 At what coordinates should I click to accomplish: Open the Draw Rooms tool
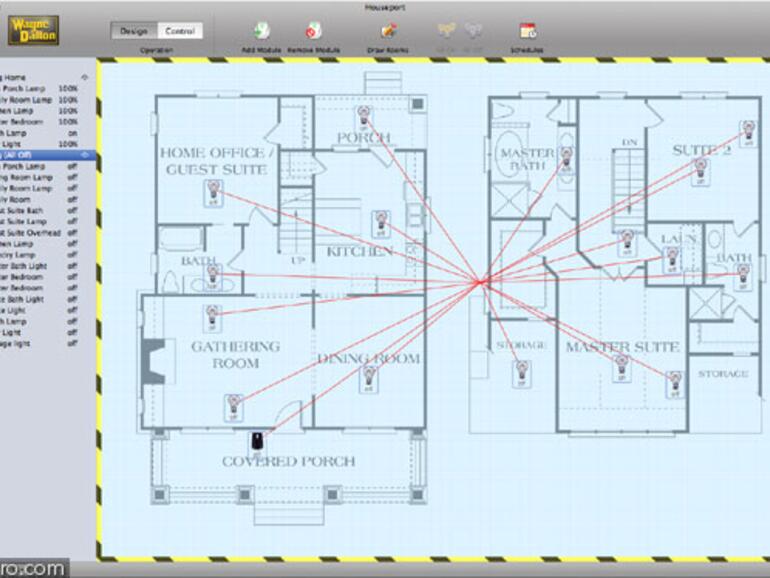point(388,31)
